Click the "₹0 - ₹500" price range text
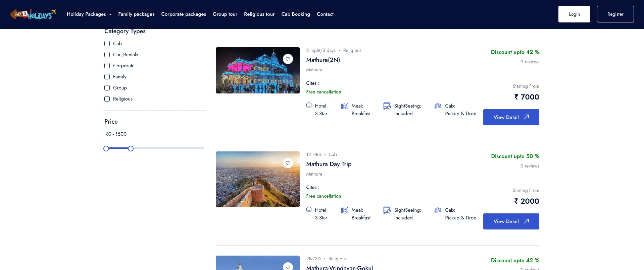The width and height of the screenshot is (644, 270). click(116, 134)
